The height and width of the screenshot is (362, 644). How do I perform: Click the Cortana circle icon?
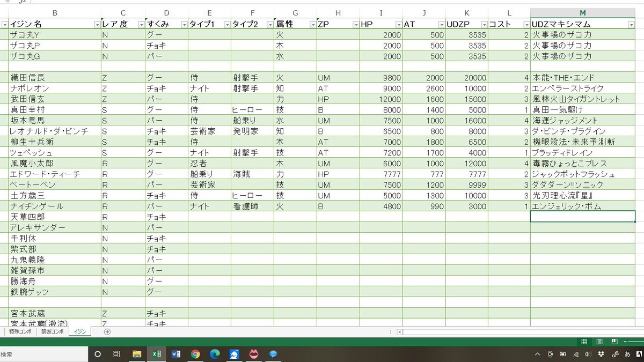[98, 354]
